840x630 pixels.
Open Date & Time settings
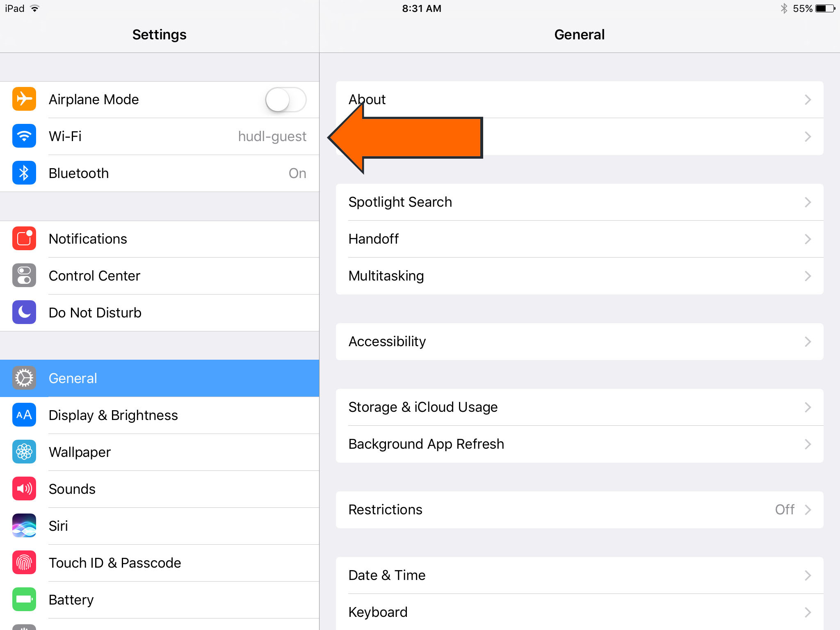(x=578, y=575)
